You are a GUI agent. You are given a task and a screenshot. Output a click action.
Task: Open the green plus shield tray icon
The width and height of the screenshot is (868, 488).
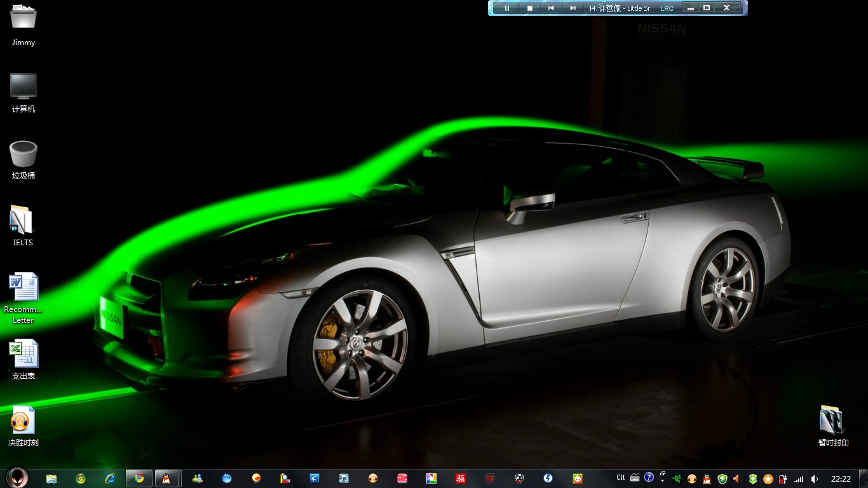tap(753, 479)
